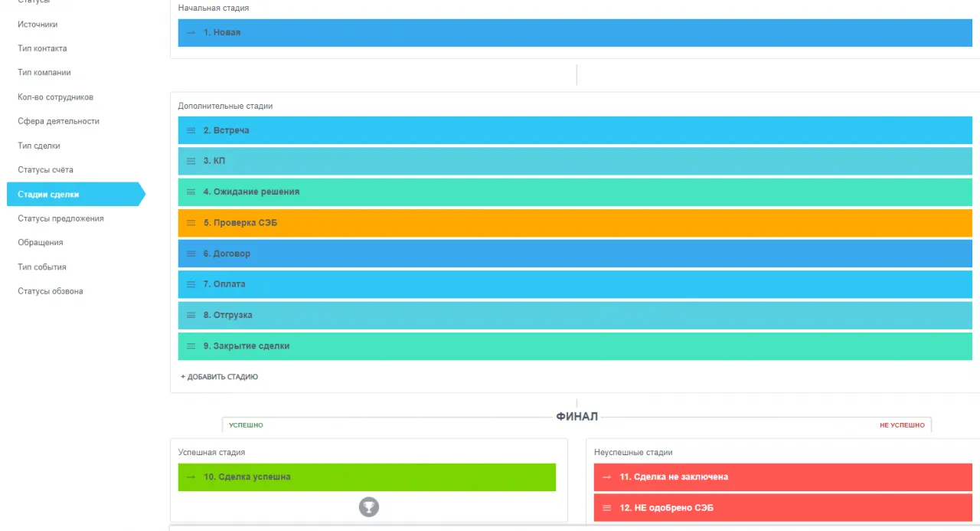The height and width of the screenshot is (531, 980).
Task: Click drag handle icon of stage 3. КП
Action: [x=191, y=161]
